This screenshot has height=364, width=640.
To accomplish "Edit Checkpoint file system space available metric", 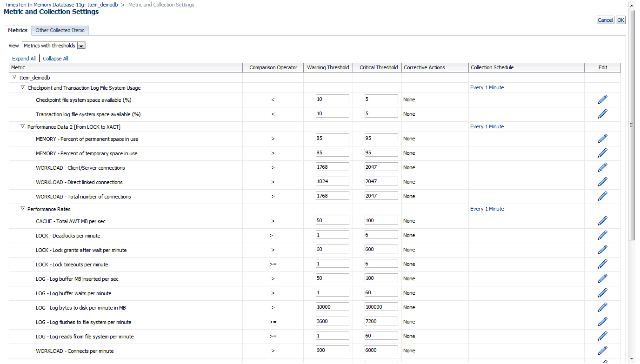I will (x=602, y=99).
